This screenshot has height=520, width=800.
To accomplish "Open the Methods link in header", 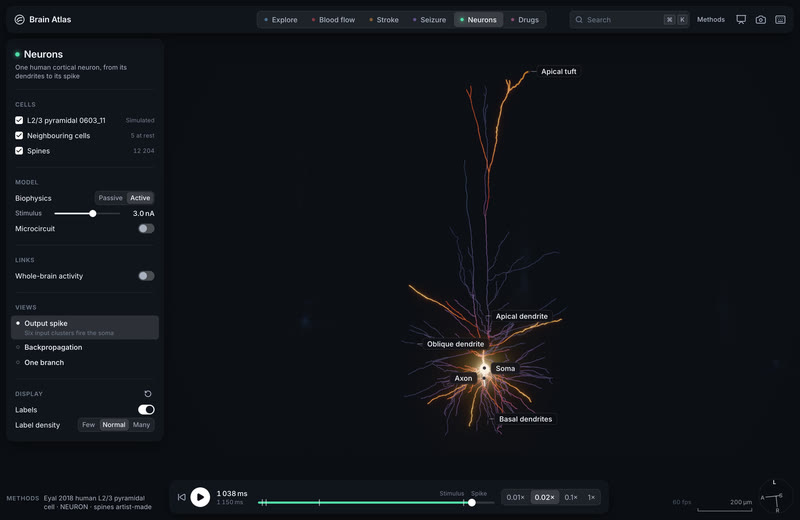I will pyautogui.click(x=711, y=19).
